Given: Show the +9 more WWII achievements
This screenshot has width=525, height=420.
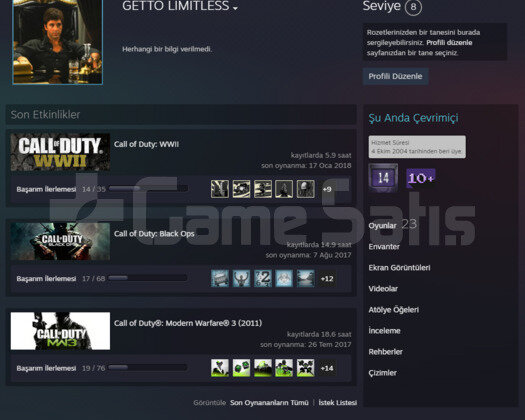Looking at the screenshot, I should coord(327,189).
